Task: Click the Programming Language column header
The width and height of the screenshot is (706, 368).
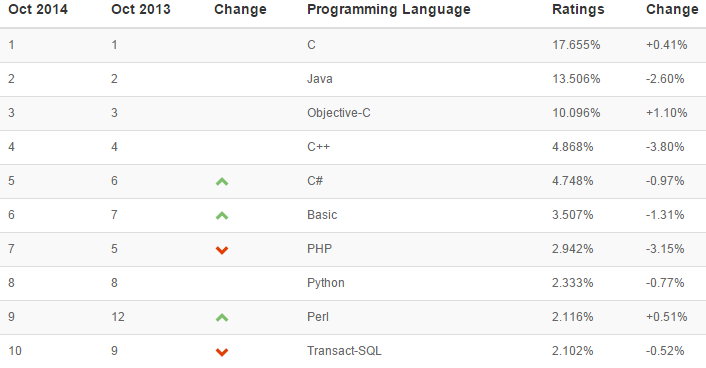Action: (x=389, y=9)
